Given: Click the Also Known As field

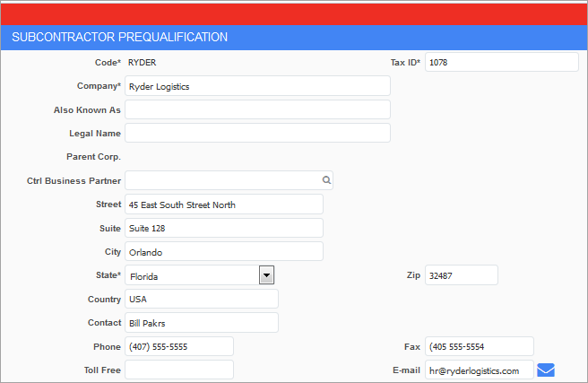Looking at the screenshot, I should [x=257, y=109].
